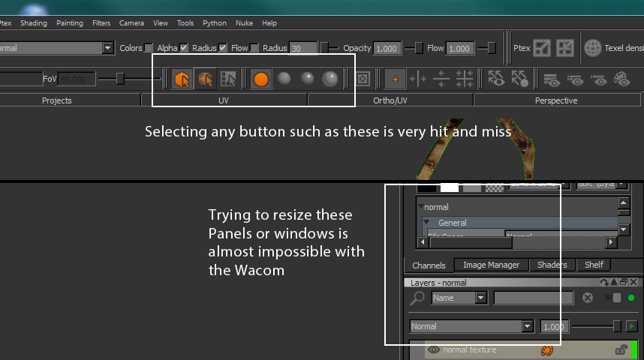
Task: Toggle the switch beside green filter dot
Action: [x=613, y=298]
